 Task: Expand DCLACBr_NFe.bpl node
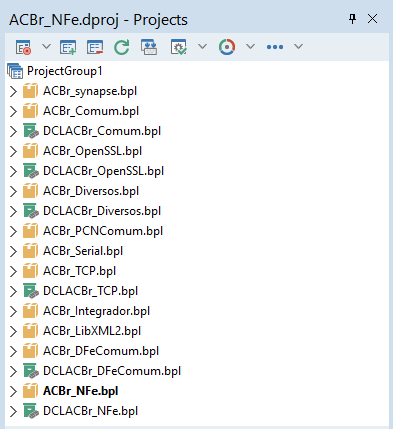[x=13, y=411]
